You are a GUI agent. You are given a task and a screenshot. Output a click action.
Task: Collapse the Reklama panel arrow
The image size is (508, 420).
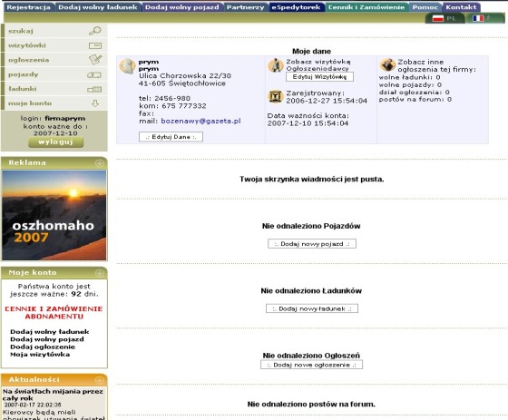click(x=100, y=163)
